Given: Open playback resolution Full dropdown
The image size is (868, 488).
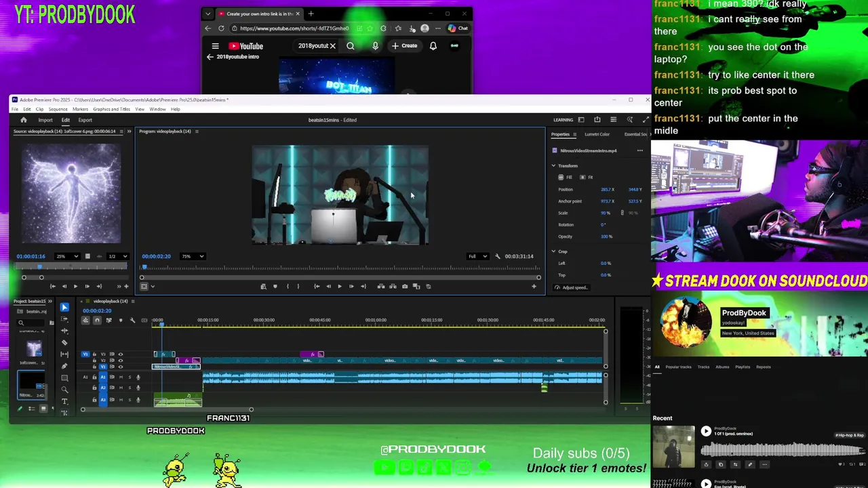Looking at the screenshot, I should click(x=477, y=256).
